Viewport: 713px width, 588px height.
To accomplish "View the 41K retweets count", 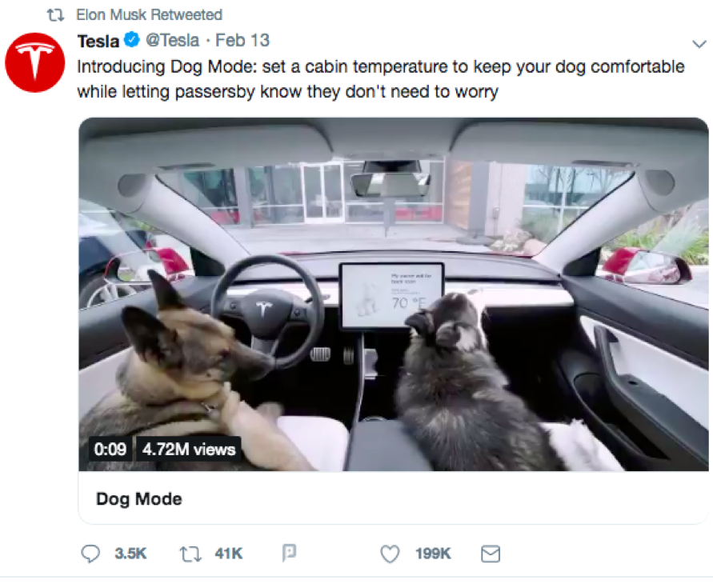I will pyautogui.click(x=229, y=554).
